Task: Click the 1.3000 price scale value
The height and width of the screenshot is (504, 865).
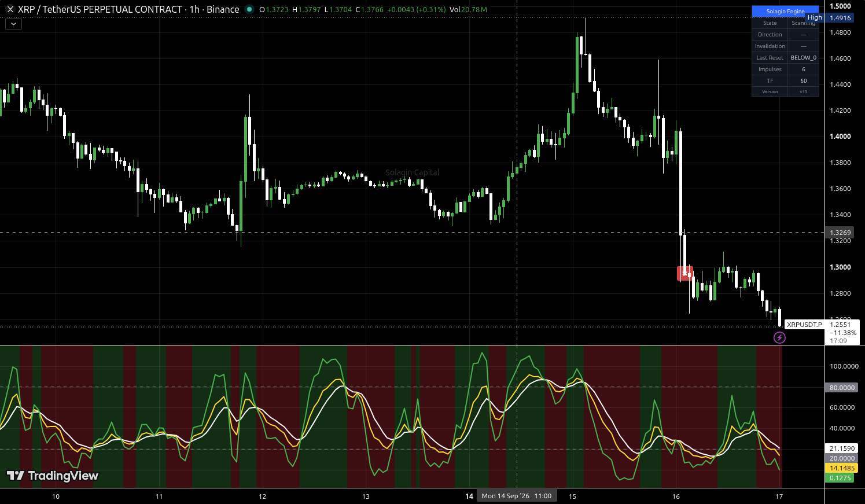Action: (840, 267)
